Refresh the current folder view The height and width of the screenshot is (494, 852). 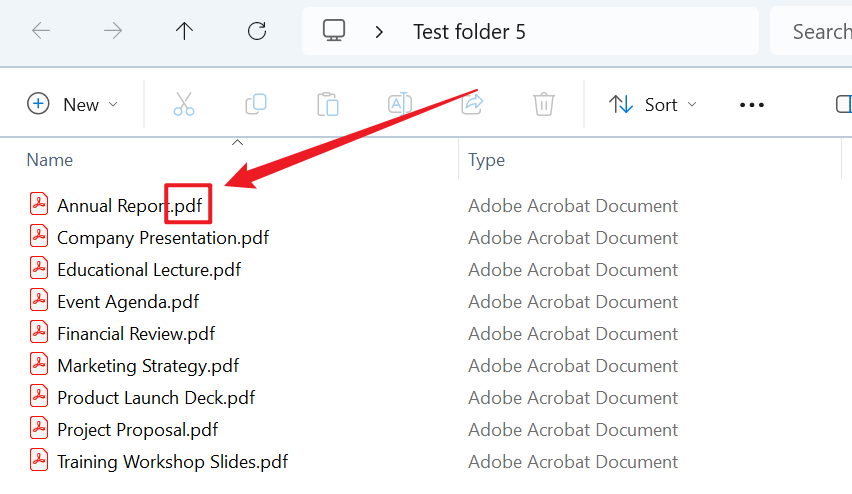click(x=257, y=31)
